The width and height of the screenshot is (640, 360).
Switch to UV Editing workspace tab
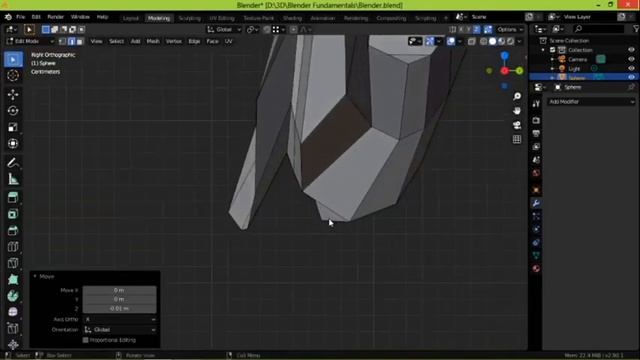click(x=222, y=18)
